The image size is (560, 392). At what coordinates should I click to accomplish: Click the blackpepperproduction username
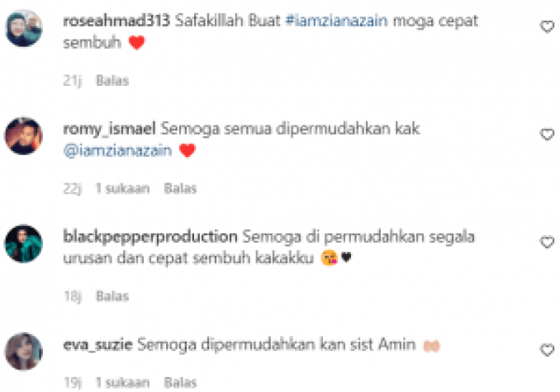pos(150,237)
